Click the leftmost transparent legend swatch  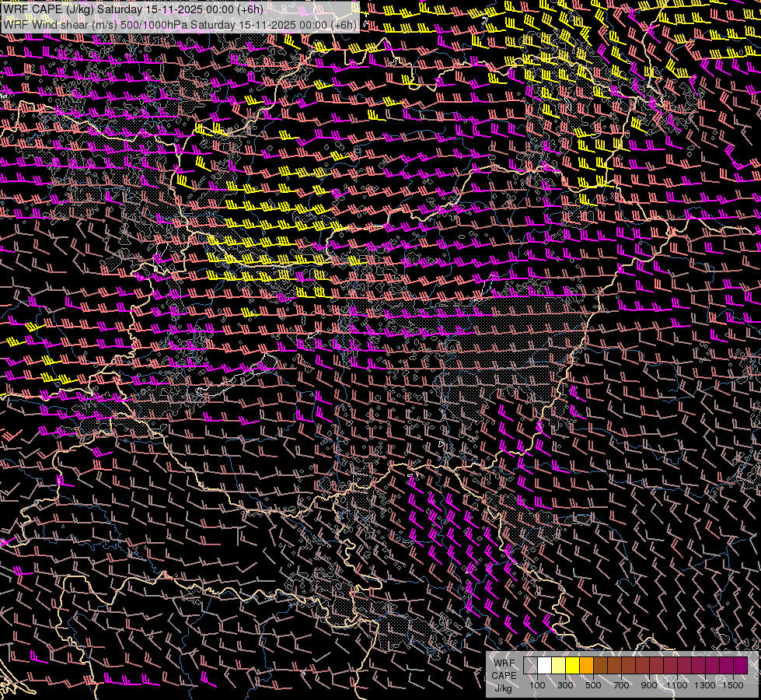coord(530,666)
